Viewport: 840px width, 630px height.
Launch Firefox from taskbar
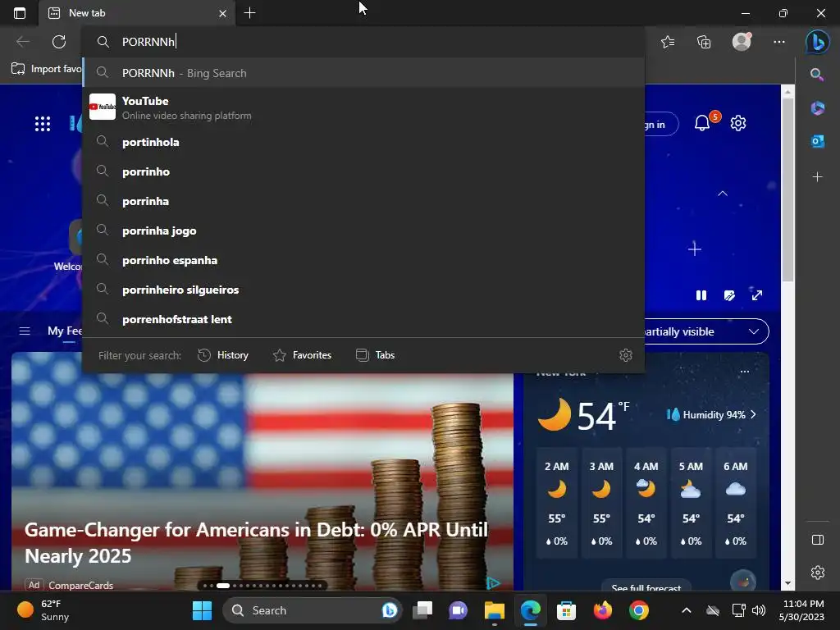603,610
